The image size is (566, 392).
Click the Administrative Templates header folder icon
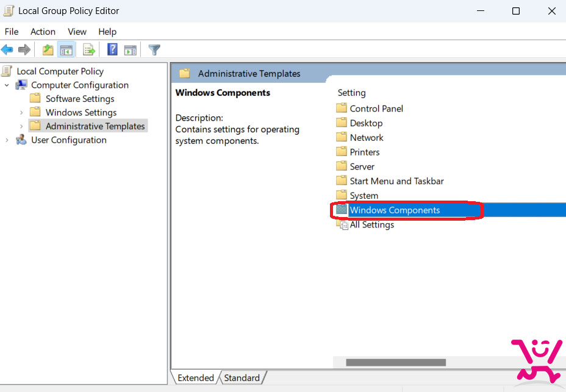184,73
